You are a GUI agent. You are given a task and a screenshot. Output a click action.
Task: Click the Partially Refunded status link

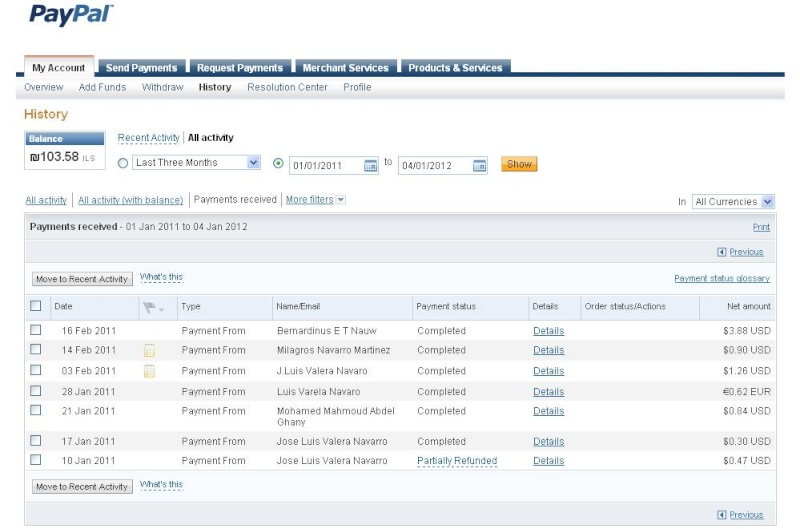coord(457,461)
